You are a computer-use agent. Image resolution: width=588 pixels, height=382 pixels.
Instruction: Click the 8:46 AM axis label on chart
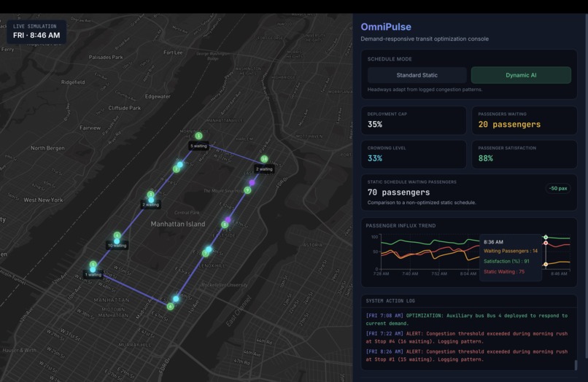(559, 273)
